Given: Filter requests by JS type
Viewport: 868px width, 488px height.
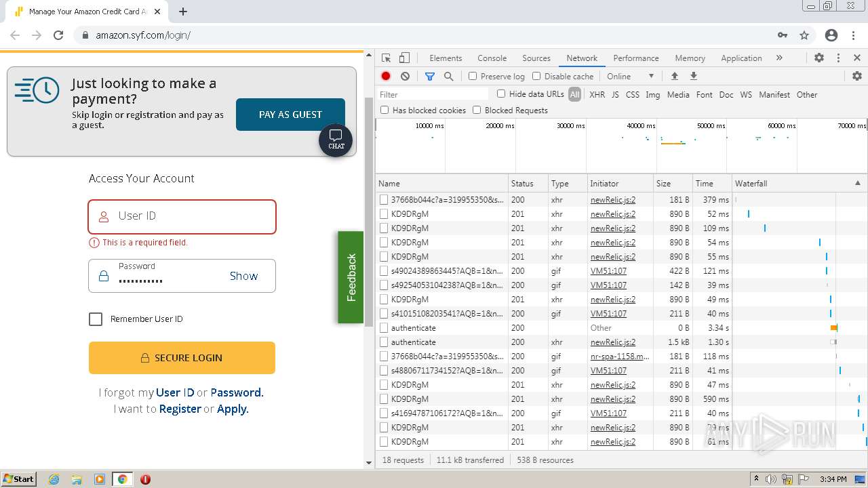Looking at the screenshot, I should 615,95.
